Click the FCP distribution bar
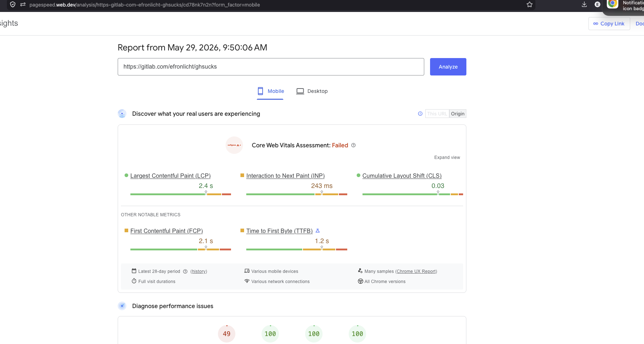Viewport: 644px width, 344px height. 181,249
